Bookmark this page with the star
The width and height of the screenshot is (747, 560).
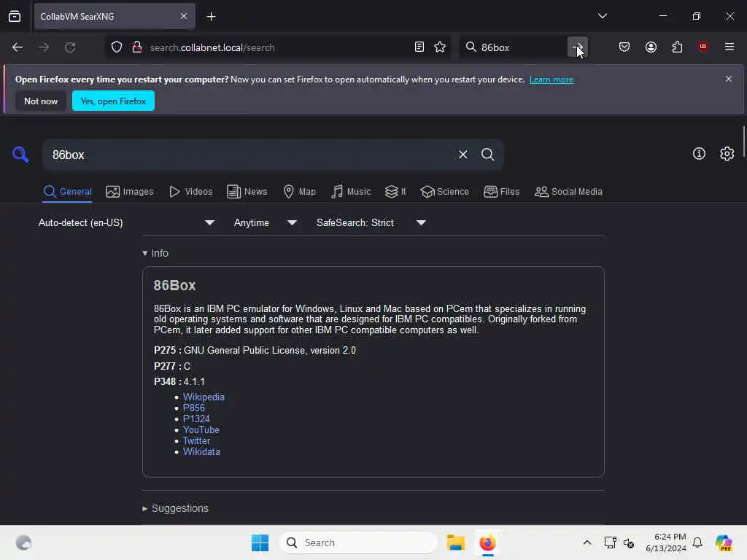440,47
